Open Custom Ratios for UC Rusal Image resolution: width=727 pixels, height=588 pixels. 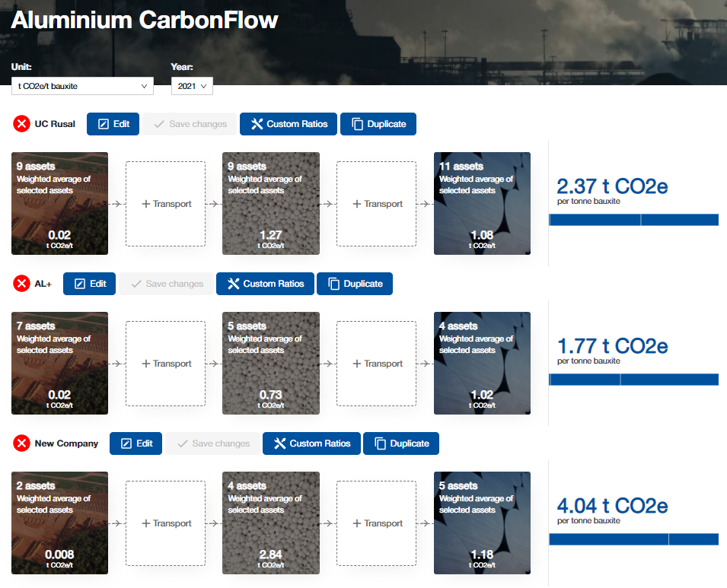[289, 124]
